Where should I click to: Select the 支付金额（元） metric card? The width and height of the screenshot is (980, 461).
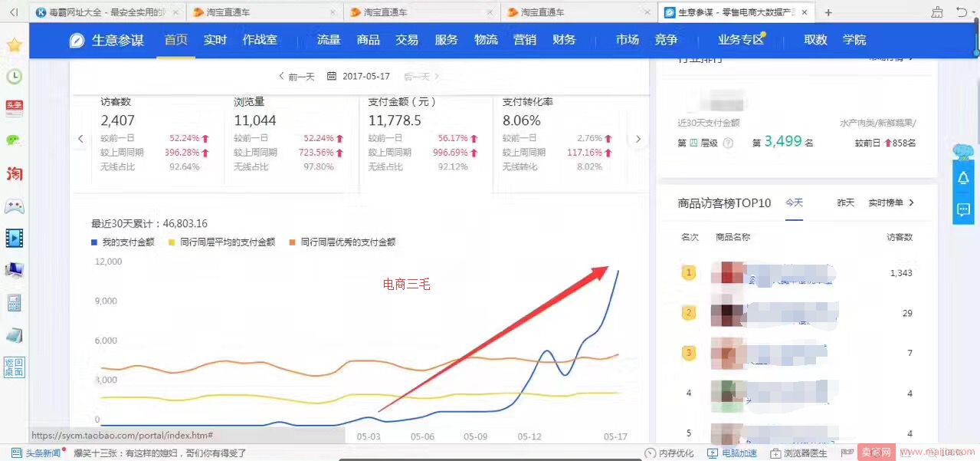(426, 139)
